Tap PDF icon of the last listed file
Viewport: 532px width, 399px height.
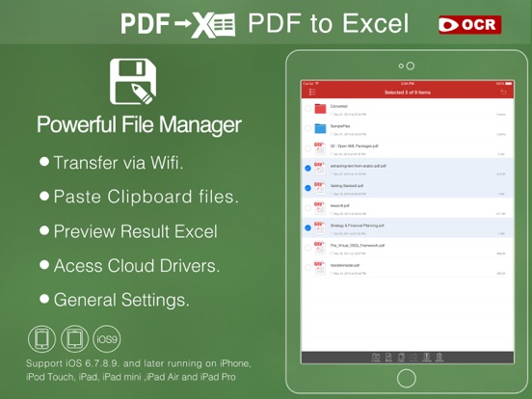click(x=320, y=267)
